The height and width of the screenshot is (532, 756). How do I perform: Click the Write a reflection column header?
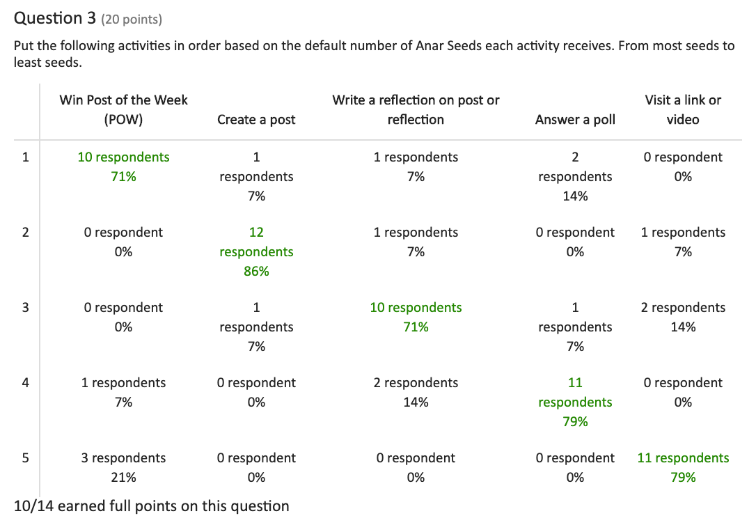click(416, 109)
